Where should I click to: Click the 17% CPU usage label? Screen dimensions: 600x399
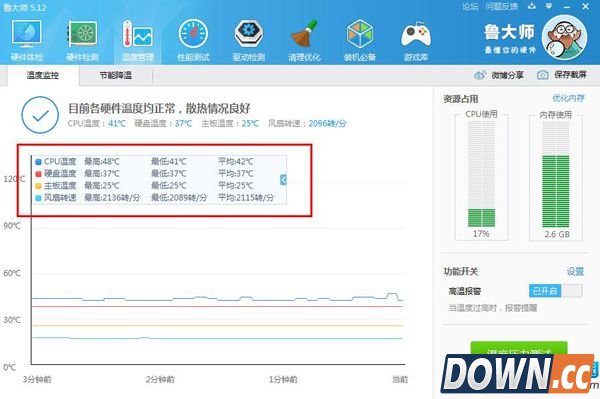click(481, 234)
